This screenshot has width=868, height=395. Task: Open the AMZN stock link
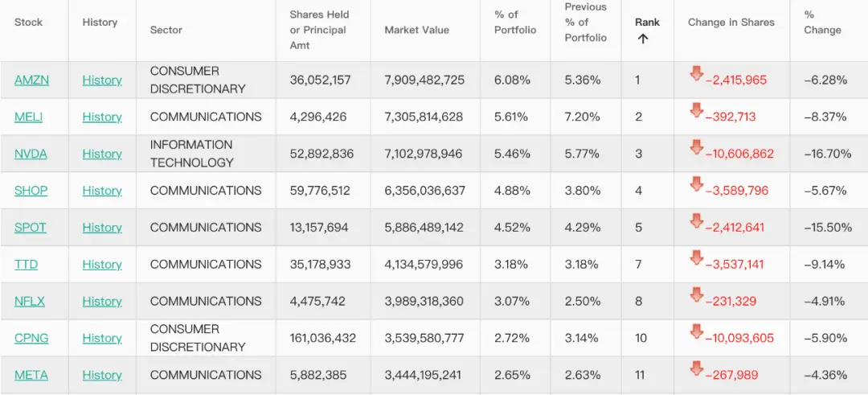(x=31, y=80)
